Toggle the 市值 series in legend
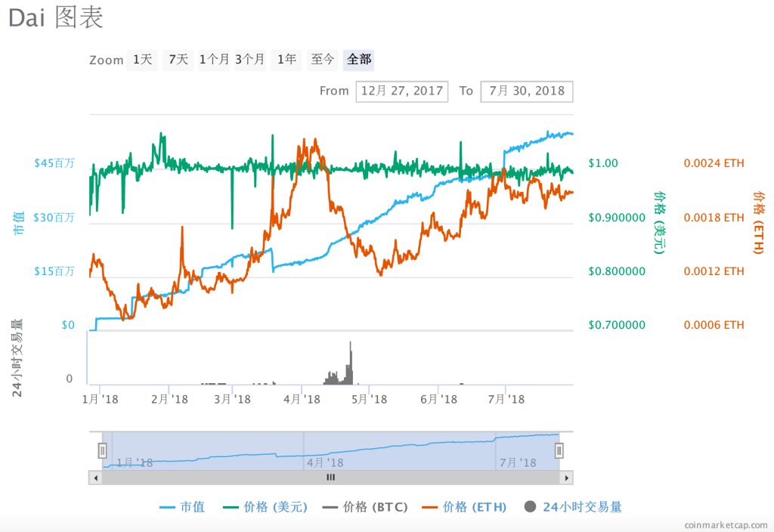Viewport: 774px width, 532px height. click(182, 507)
